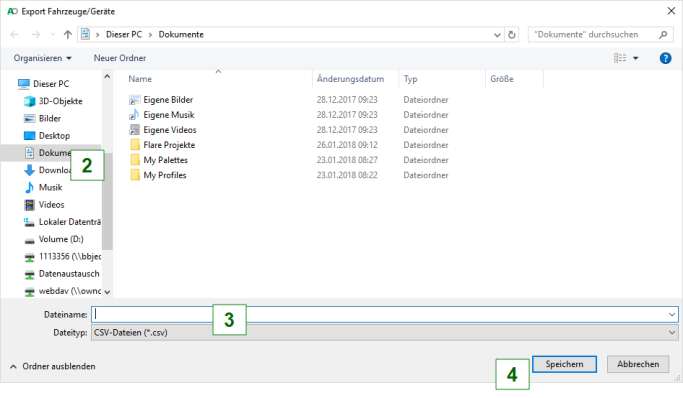Go forward with the right arrow
The image size is (683, 398).
36,34
